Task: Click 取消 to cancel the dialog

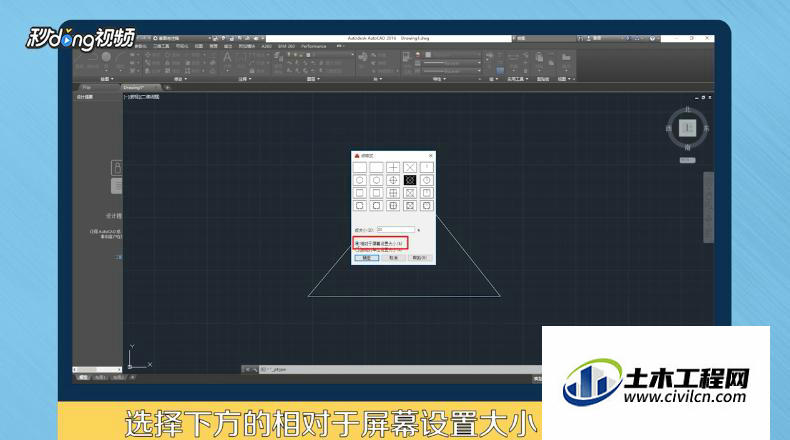Action: (x=393, y=258)
